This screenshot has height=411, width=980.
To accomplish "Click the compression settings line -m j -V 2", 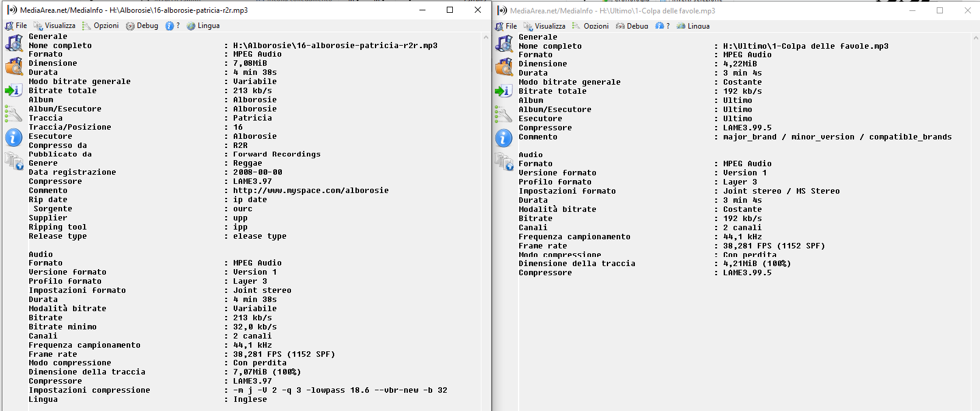I will [x=340, y=390].
